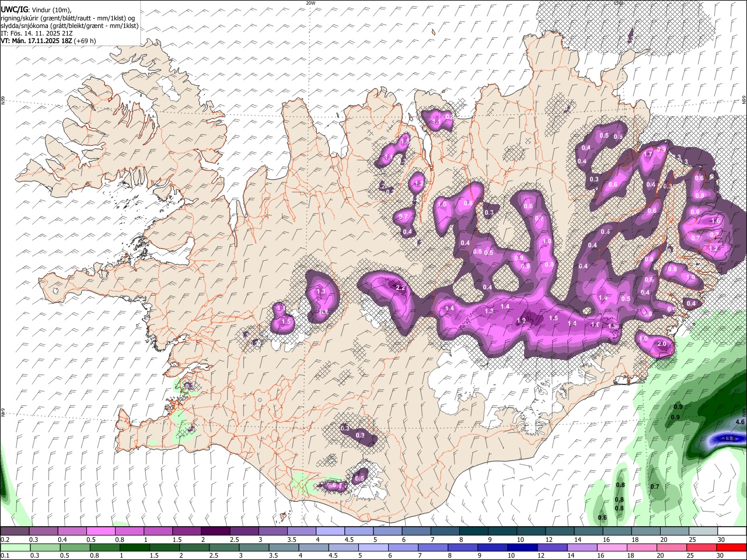The image size is (747, 560).
Task: Click the 'IT: Fös. 14. 11. 2025 21Z' line
Action: tap(36, 33)
